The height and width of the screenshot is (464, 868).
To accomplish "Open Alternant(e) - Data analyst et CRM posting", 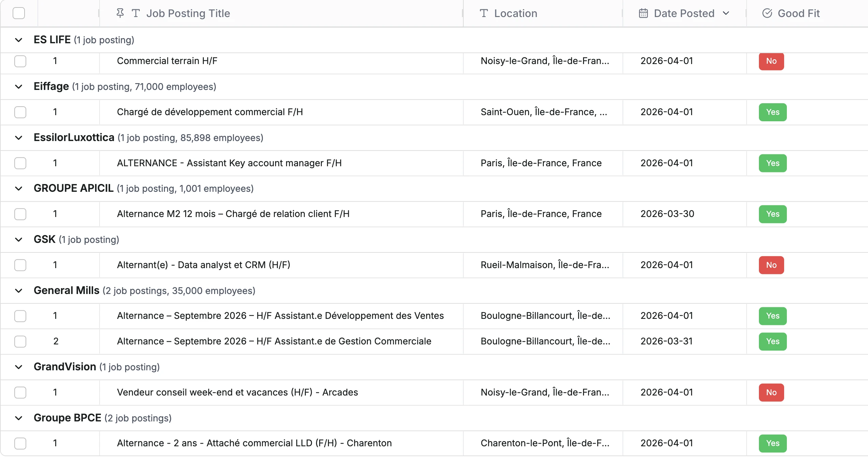I will (x=204, y=265).
